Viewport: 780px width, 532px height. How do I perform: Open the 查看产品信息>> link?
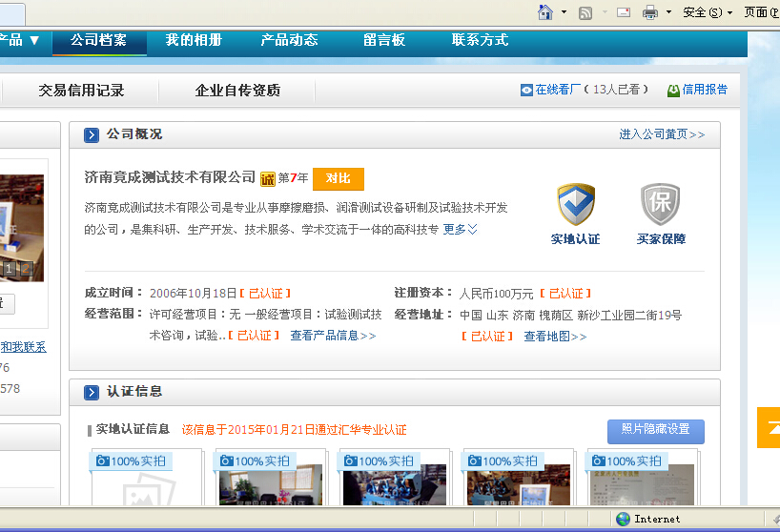pyautogui.click(x=333, y=336)
